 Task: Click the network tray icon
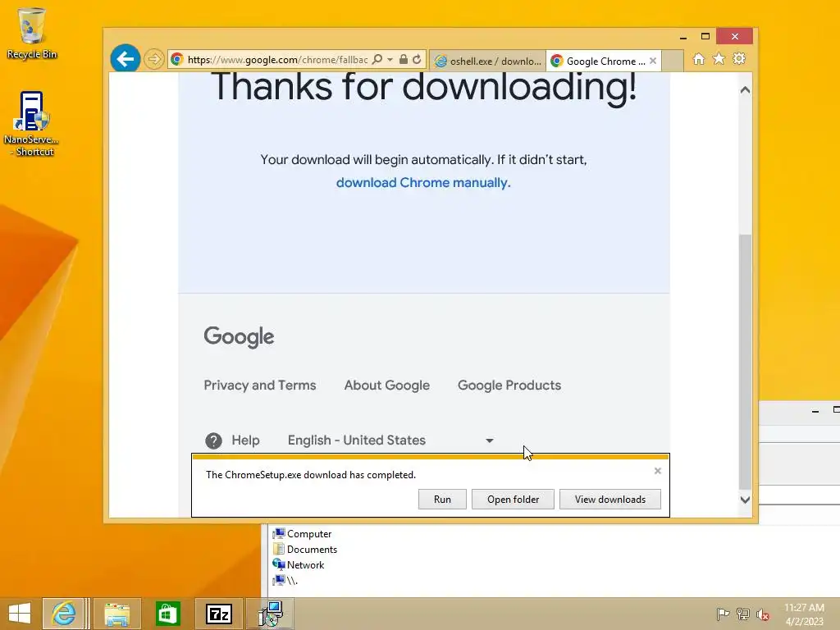coord(743,614)
